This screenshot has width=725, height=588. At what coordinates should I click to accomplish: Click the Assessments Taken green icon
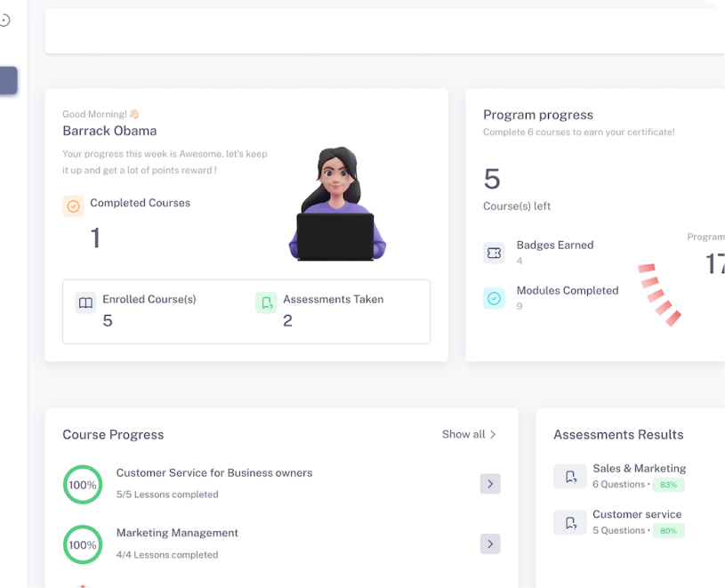click(x=266, y=302)
